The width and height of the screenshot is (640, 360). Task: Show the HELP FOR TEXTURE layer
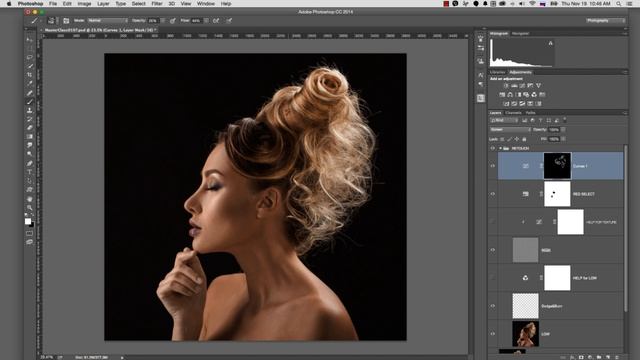click(x=493, y=222)
